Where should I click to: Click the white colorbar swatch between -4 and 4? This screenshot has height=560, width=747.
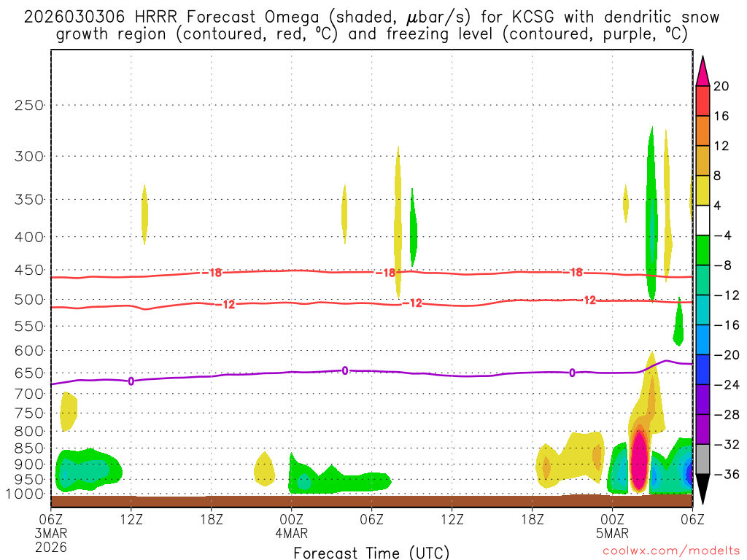[x=703, y=220]
